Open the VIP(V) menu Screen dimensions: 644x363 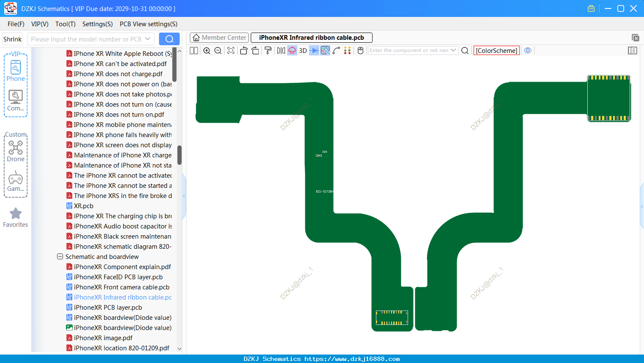click(40, 24)
